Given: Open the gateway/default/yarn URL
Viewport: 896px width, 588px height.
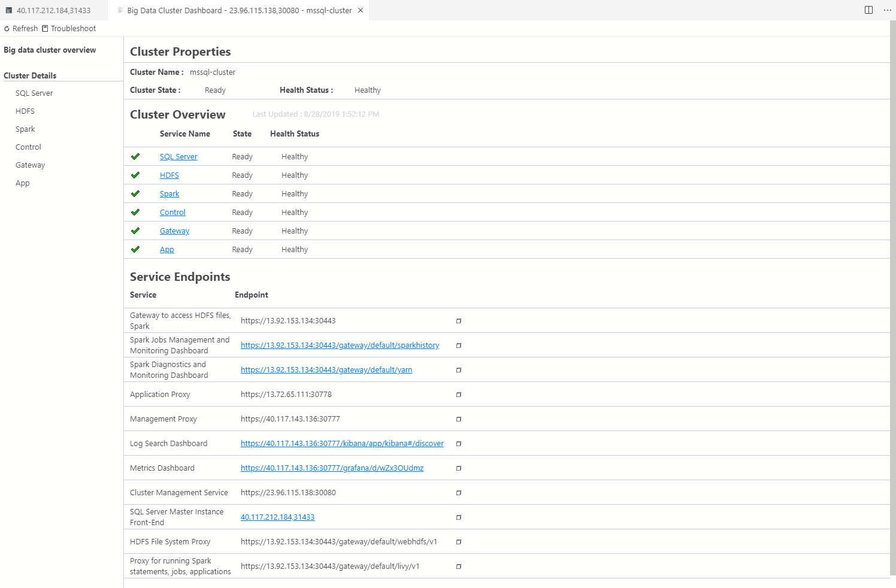Looking at the screenshot, I should (x=326, y=370).
